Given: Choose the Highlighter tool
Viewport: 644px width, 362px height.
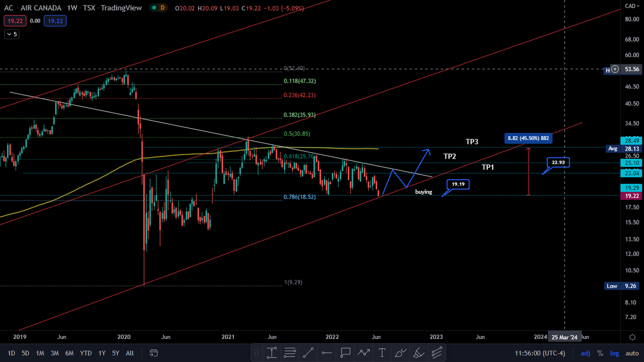Looking at the screenshot, I should tap(419, 353).
